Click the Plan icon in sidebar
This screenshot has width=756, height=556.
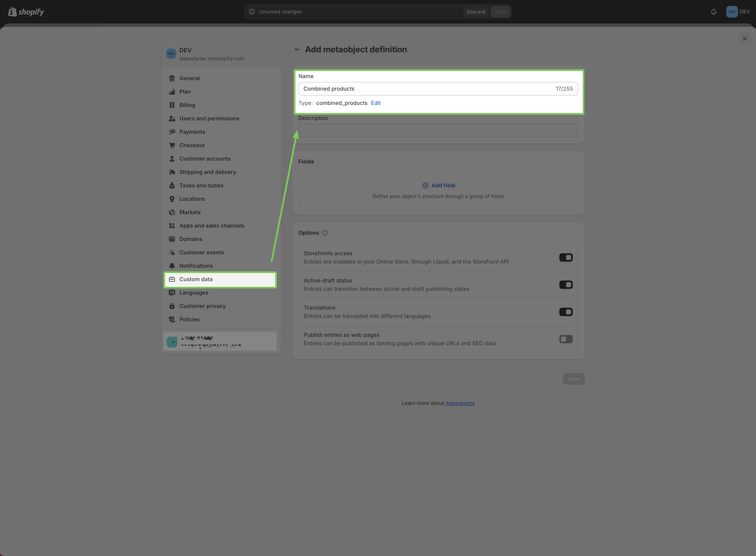pos(172,92)
